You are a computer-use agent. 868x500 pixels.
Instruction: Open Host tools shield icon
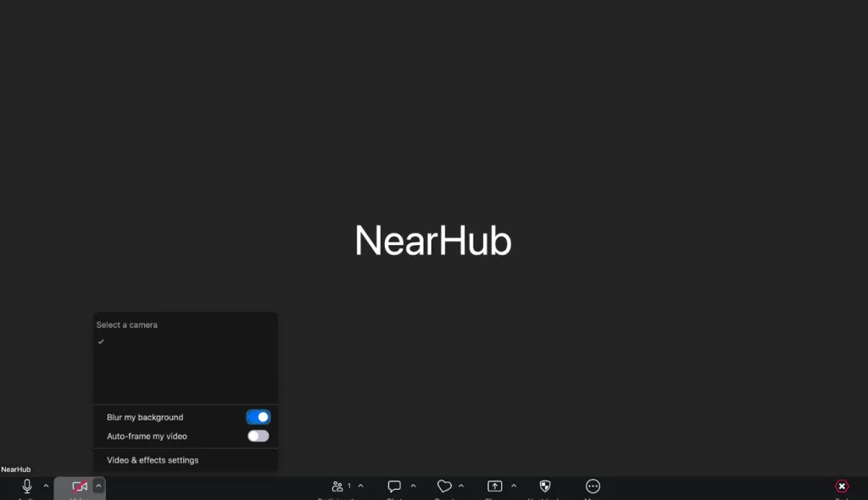[x=545, y=486]
